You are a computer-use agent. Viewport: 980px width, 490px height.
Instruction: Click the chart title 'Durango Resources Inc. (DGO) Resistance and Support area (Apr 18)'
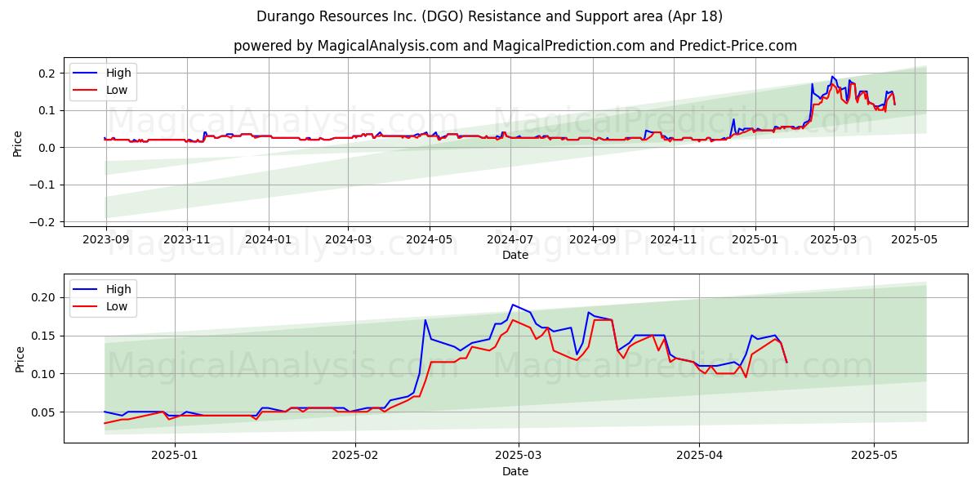click(490, 16)
